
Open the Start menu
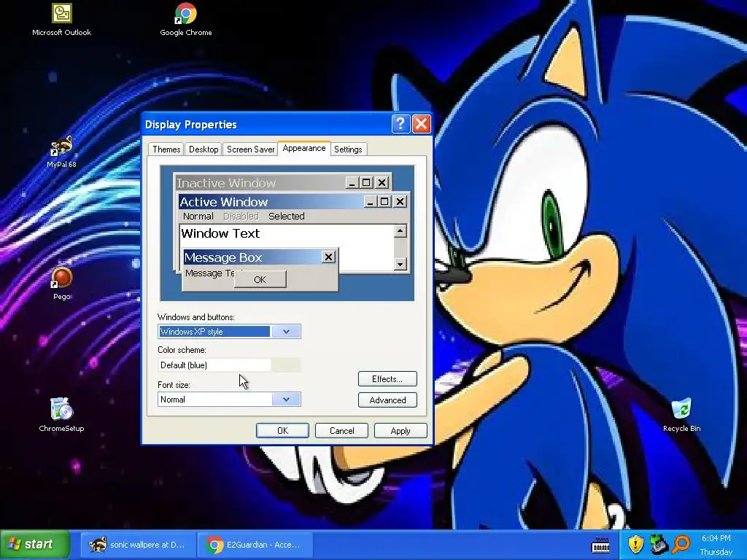(x=35, y=544)
